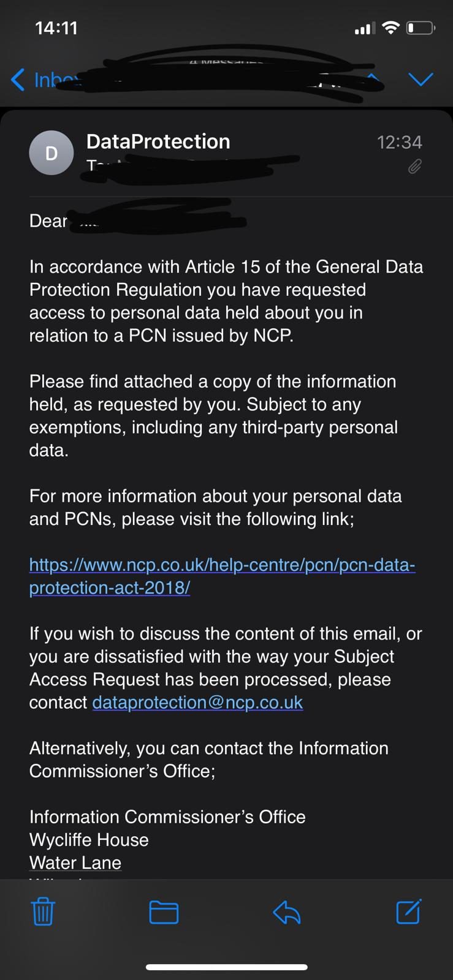This screenshot has height=980, width=453.
Task: Tap the 12:34 message timestamp
Action: tap(400, 142)
